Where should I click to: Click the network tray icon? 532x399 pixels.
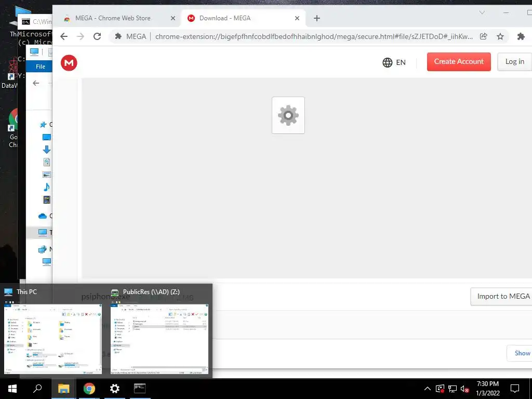[453, 389]
